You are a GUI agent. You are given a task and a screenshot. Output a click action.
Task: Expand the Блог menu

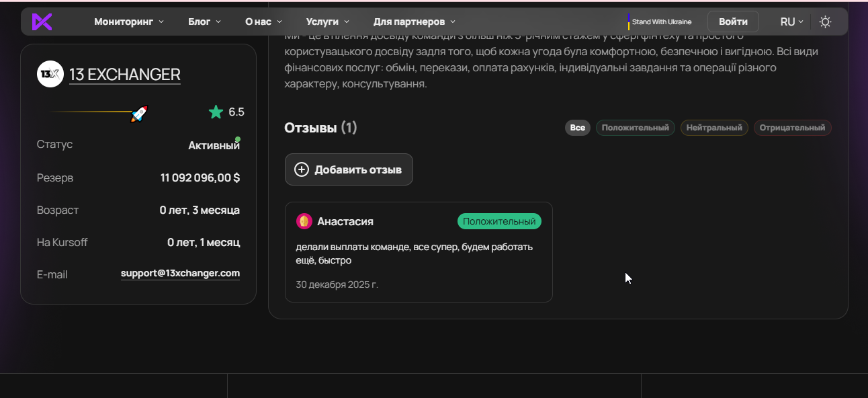(204, 22)
